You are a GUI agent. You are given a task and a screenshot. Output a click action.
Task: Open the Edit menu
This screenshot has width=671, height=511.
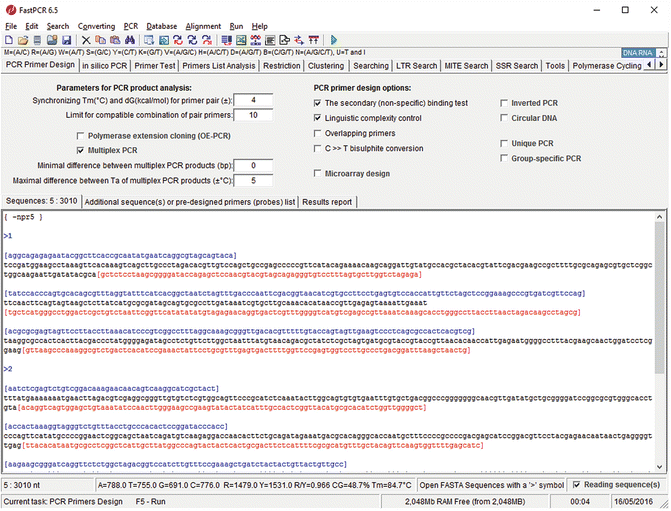[32, 26]
